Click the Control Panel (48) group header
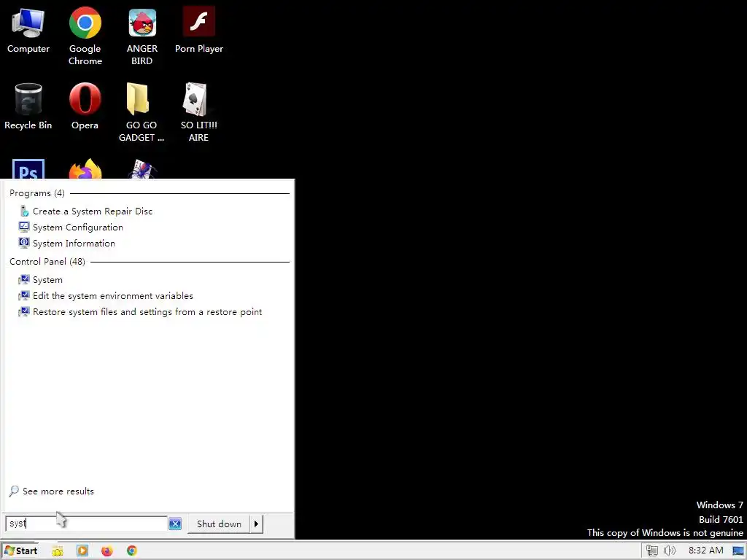 (47, 262)
